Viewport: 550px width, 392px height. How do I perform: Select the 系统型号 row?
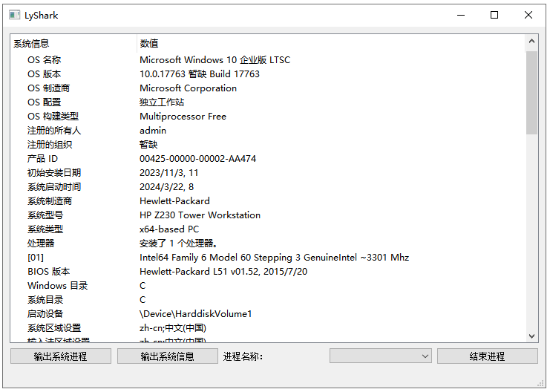click(x=268, y=215)
